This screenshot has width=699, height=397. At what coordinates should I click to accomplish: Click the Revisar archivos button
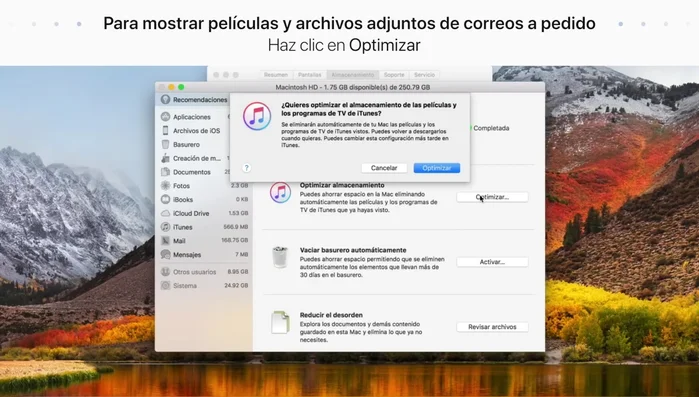click(492, 327)
